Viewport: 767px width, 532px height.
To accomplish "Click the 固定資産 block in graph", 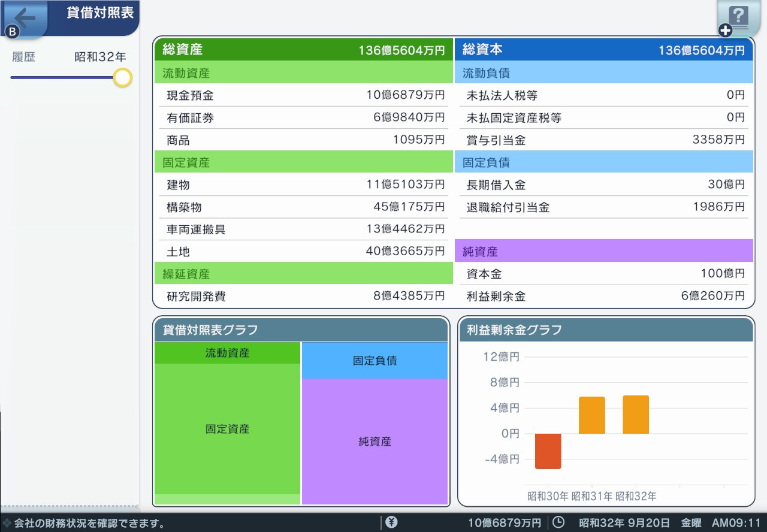I will click(227, 429).
